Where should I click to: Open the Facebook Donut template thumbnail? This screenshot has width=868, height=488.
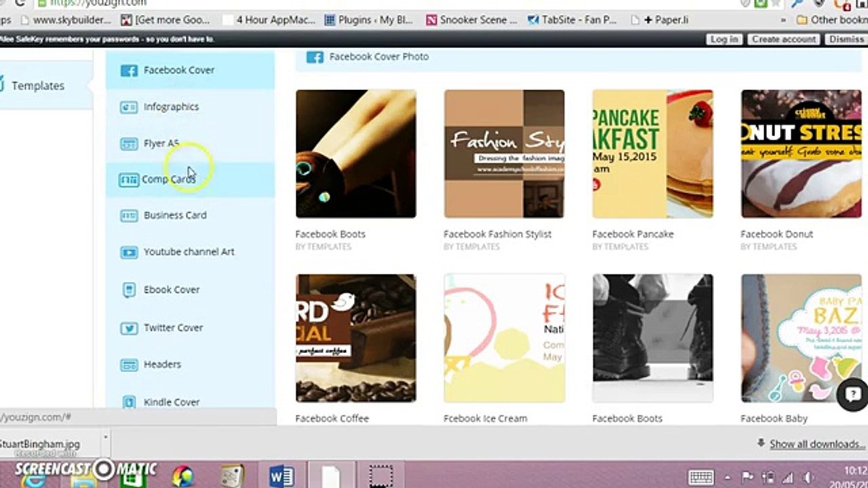point(802,154)
